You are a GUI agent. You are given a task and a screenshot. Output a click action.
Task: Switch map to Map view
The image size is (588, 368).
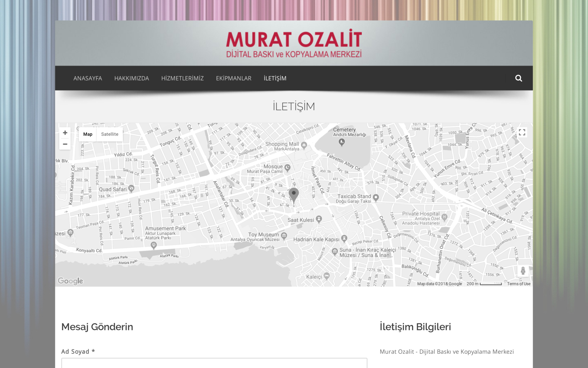tap(88, 134)
